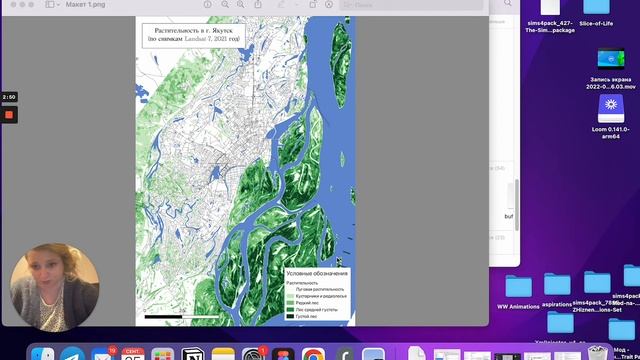Open Notes from the Dock
640x360 pixels.
click(223, 353)
